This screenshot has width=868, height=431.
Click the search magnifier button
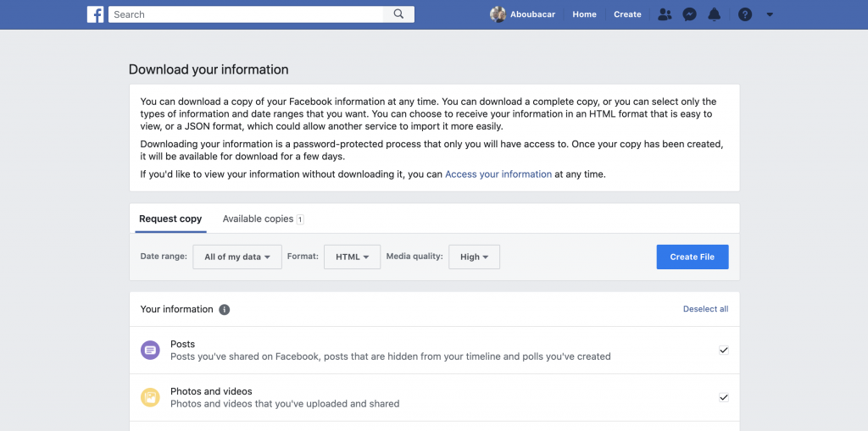[x=398, y=14]
